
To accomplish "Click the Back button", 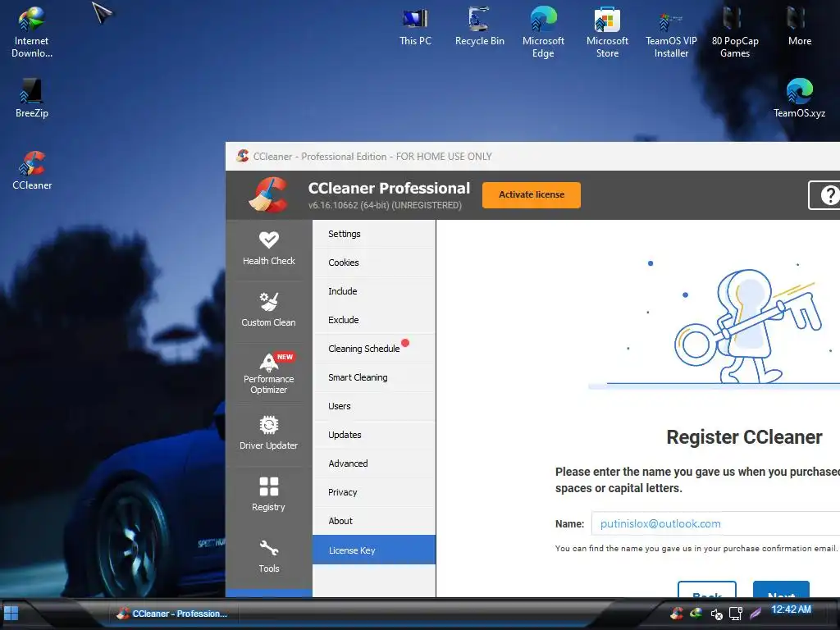I will coord(706,589).
